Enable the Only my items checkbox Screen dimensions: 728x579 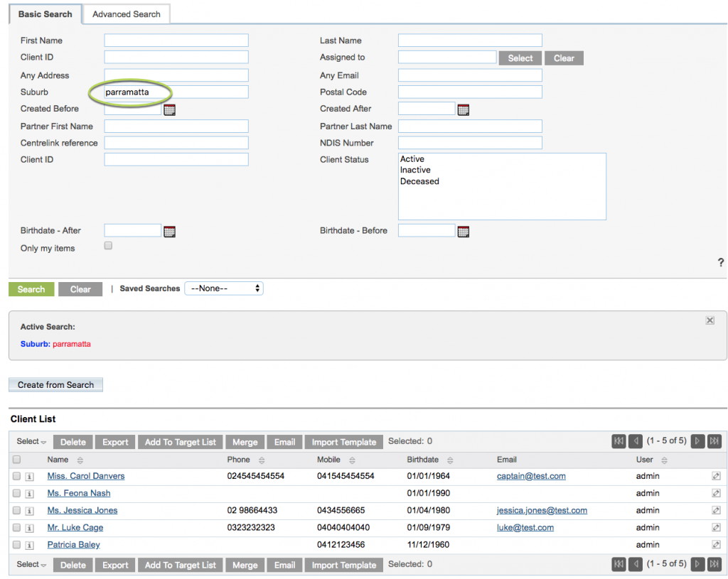pyautogui.click(x=107, y=245)
